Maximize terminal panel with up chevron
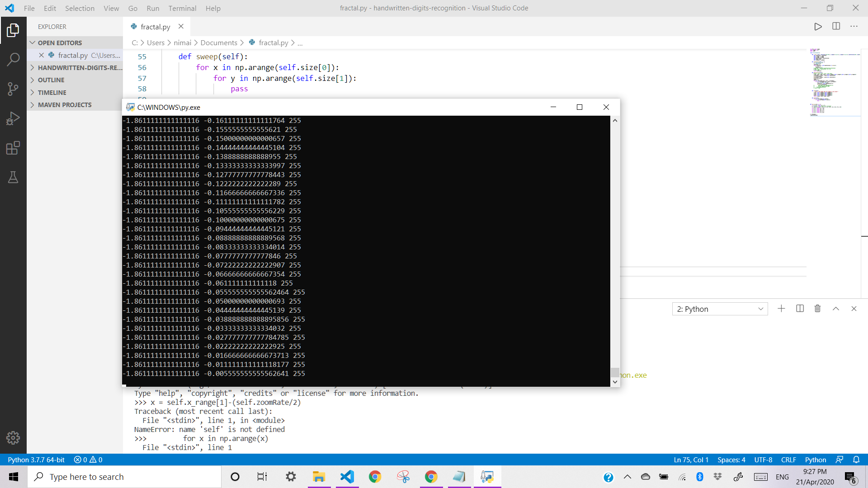The width and height of the screenshot is (868, 488). 836,309
